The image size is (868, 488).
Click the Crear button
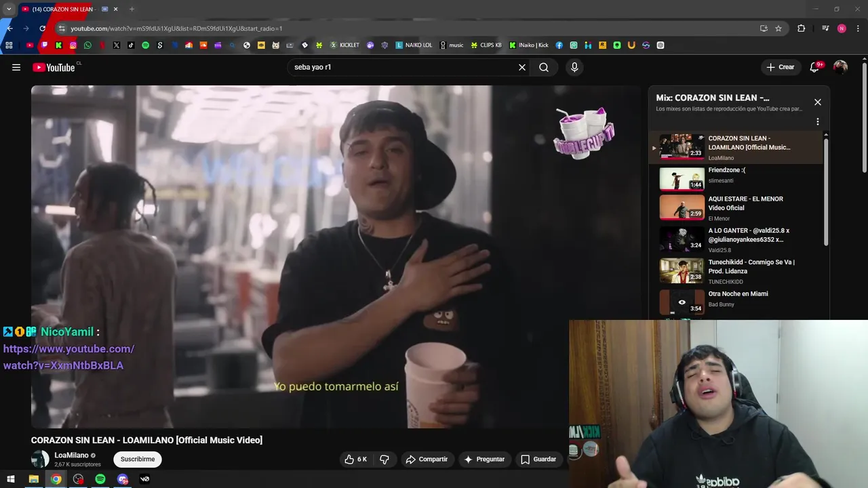pyautogui.click(x=780, y=67)
